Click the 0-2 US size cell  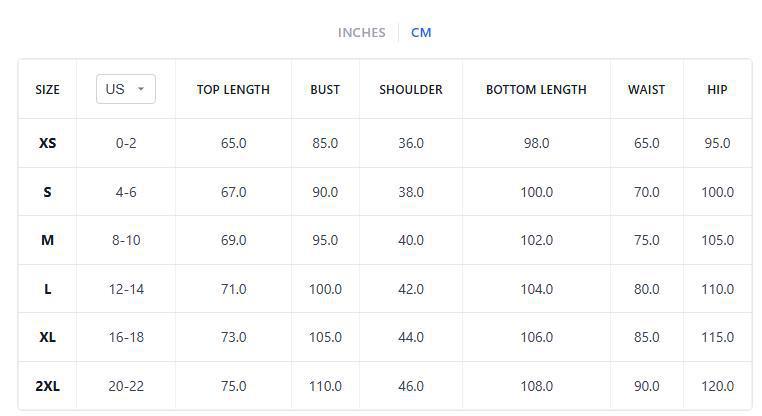[x=126, y=143]
